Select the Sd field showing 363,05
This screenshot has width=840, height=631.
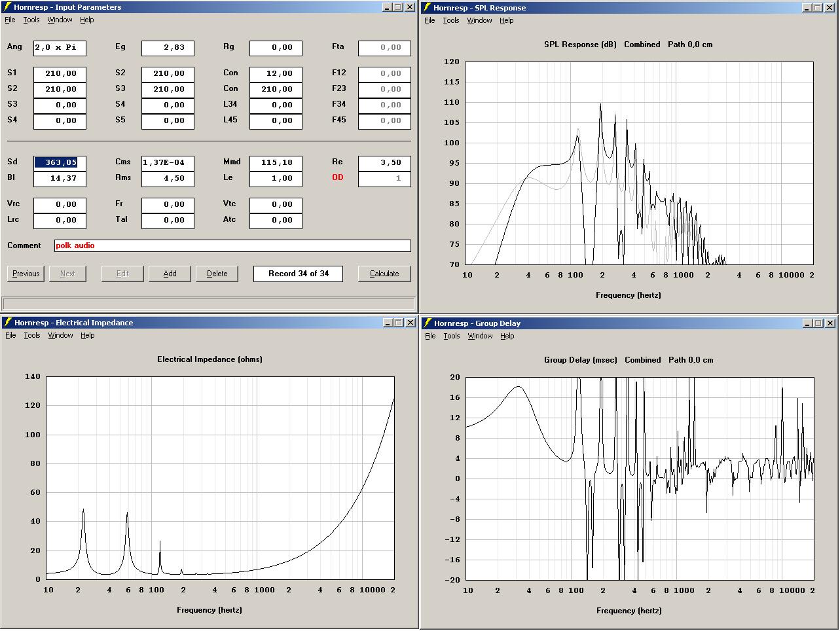pos(60,163)
